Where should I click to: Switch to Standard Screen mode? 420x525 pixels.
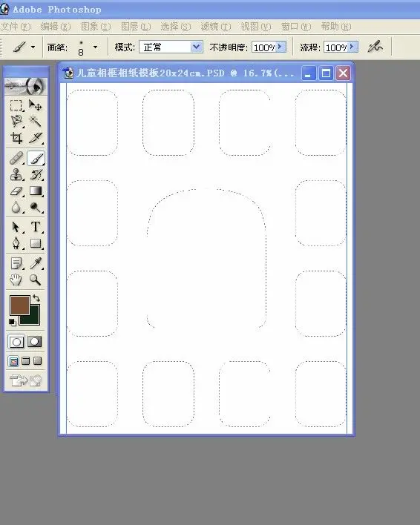tap(13, 361)
